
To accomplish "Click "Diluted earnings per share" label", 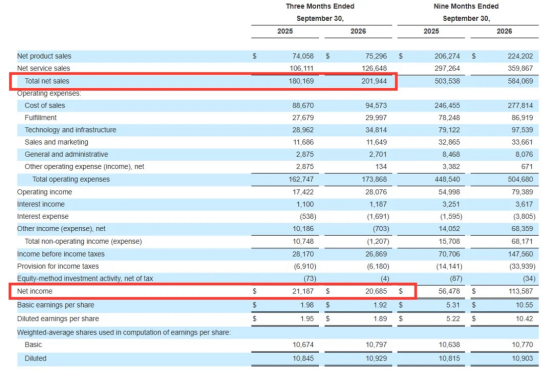I will (x=58, y=319).
